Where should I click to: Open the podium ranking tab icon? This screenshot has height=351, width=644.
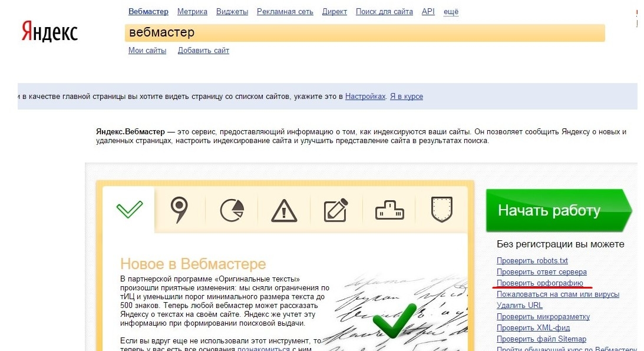point(389,210)
